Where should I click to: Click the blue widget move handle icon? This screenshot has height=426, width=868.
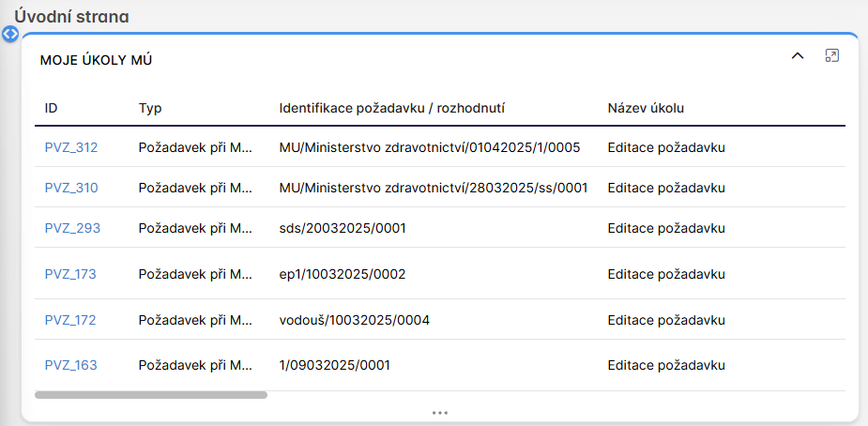(10, 34)
